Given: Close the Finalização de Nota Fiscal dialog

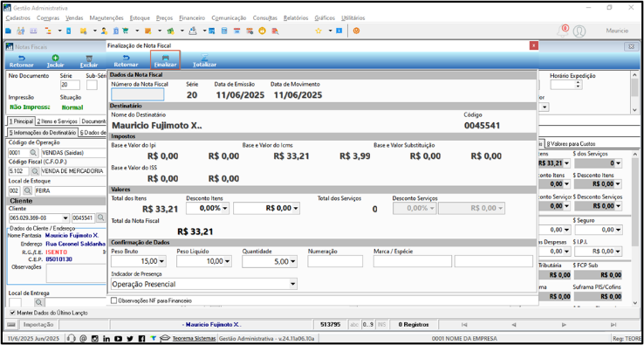Looking at the screenshot, I should point(533,45).
